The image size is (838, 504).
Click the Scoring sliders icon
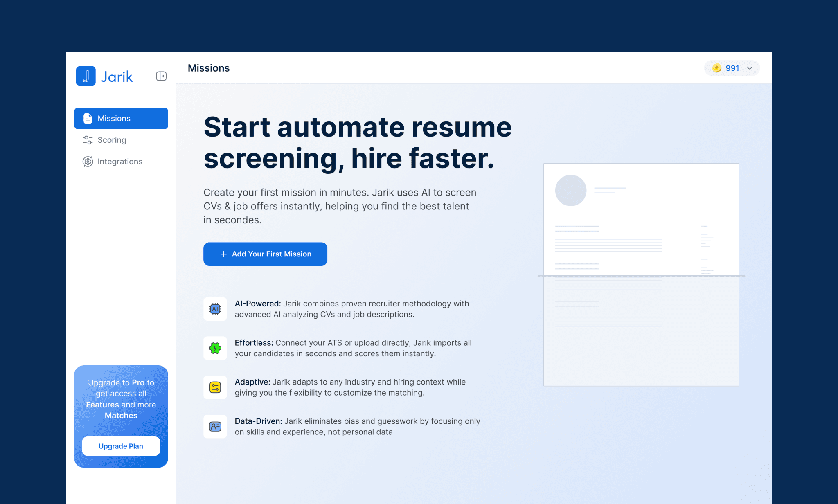(x=88, y=140)
